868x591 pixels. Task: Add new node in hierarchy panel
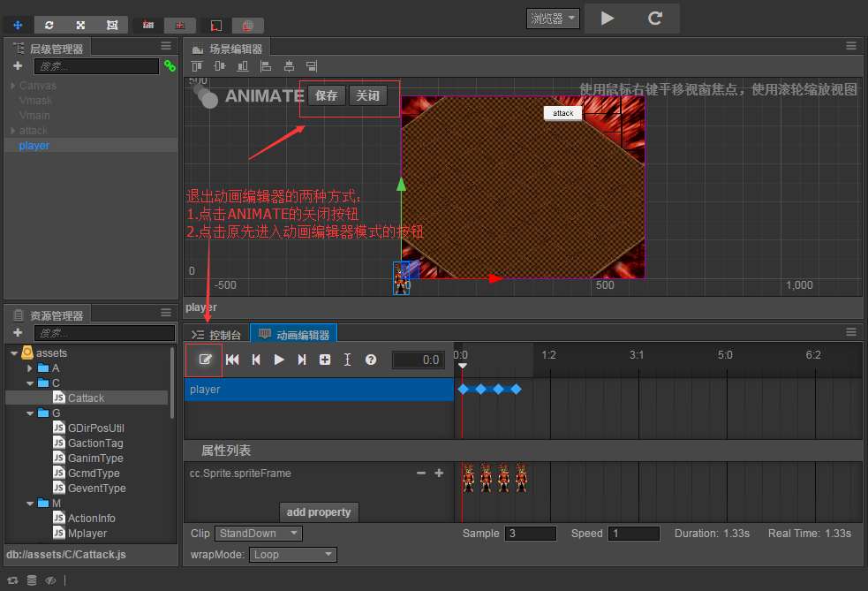[18, 66]
